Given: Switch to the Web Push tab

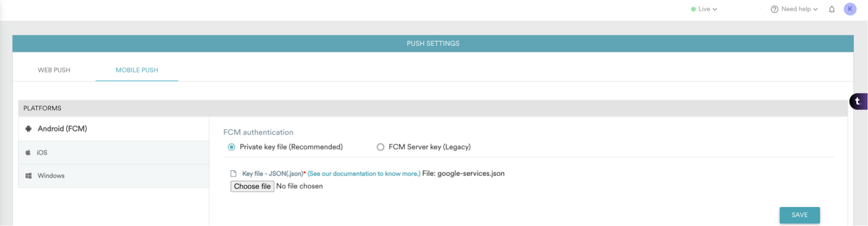Looking at the screenshot, I should (54, 70).
